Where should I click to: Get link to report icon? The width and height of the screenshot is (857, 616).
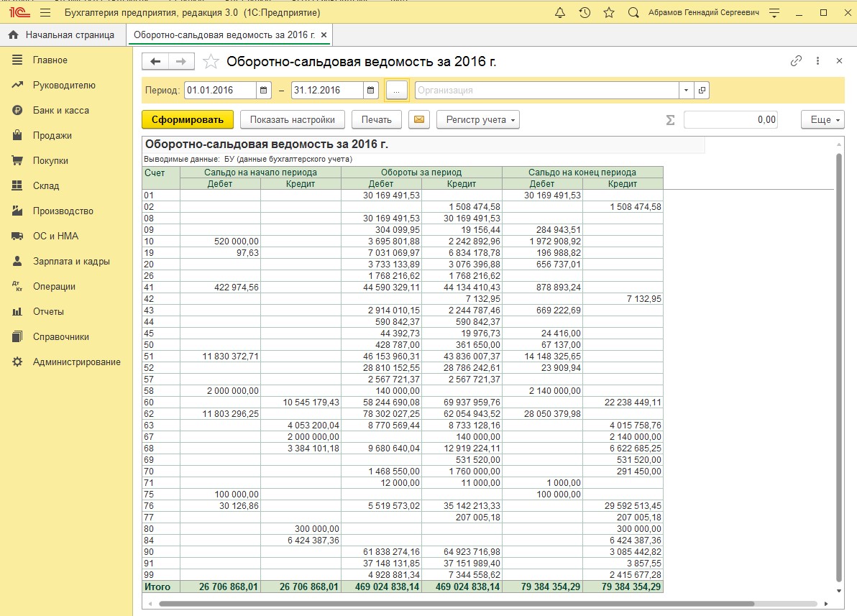pyautogui.click(x=796, y=61)
